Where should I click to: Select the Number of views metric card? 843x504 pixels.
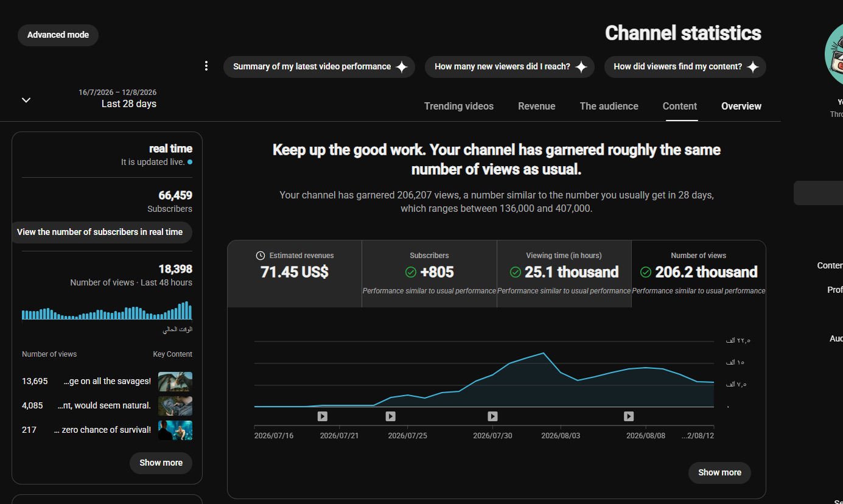[699, 273]
